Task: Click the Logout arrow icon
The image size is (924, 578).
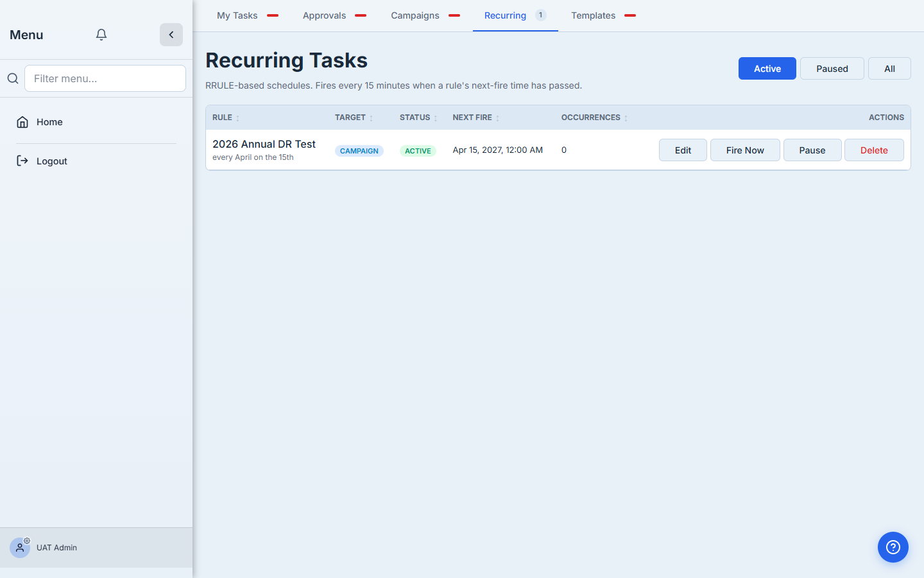Action: pyautogui.click(x=22, y=161)
